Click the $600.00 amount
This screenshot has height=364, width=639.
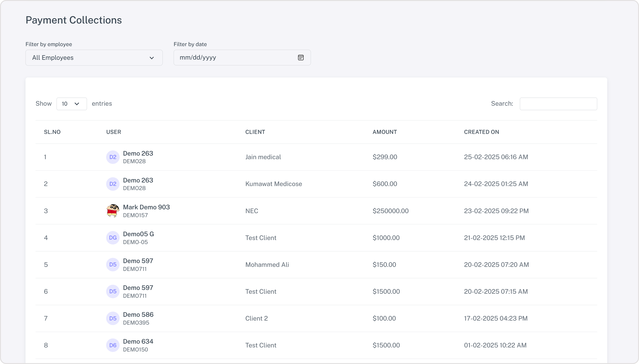(x=385, y=184)
